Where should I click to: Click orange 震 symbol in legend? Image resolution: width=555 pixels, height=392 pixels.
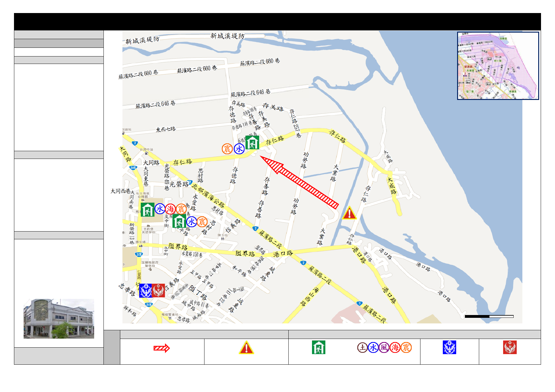tap(406, 347)
